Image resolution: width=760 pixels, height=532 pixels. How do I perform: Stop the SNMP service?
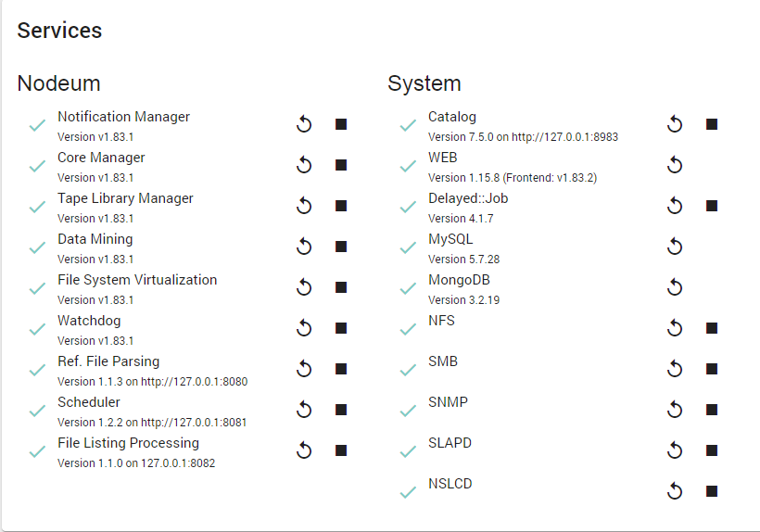[x=712, y=410]
